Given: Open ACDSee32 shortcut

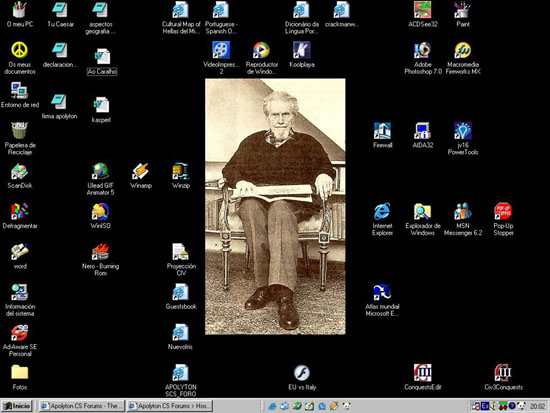Looking at the screenshot, I should tap(422, 10).
